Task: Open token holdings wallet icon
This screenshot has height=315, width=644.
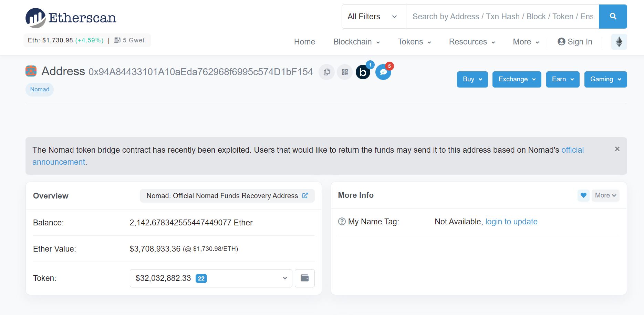Action: point(305,278)
